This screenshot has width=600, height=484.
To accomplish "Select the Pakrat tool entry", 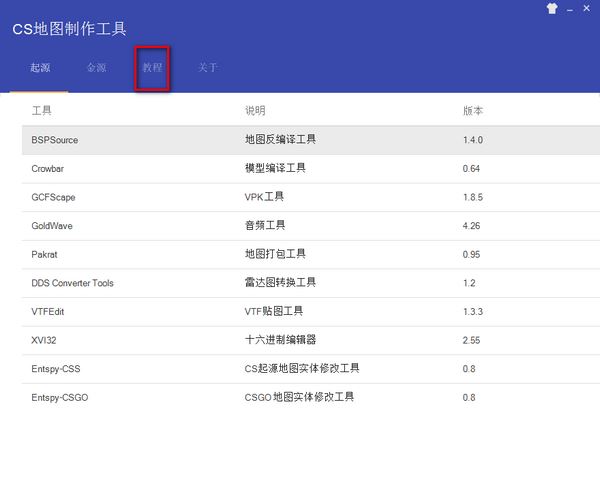I will coord(44,254).
